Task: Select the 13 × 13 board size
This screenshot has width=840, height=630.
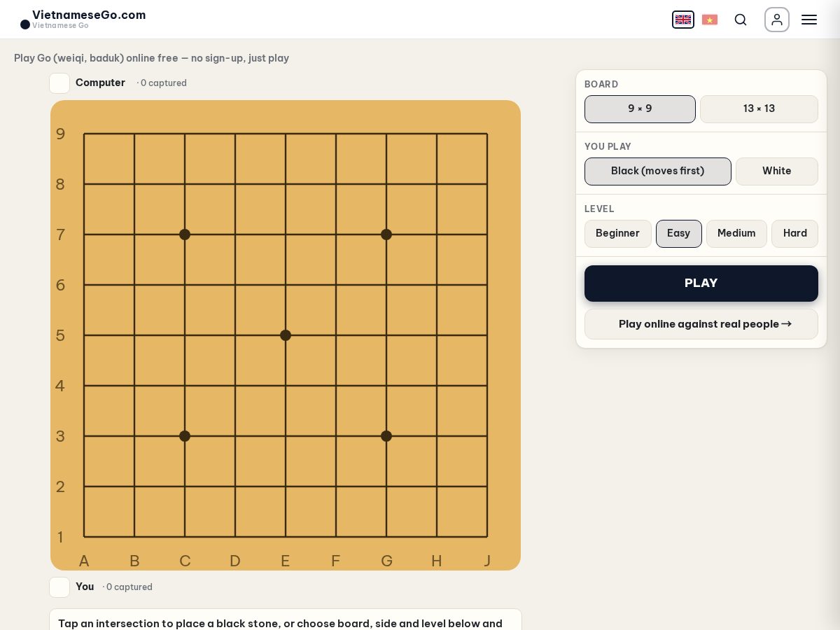Action: [x=759, y=109]
